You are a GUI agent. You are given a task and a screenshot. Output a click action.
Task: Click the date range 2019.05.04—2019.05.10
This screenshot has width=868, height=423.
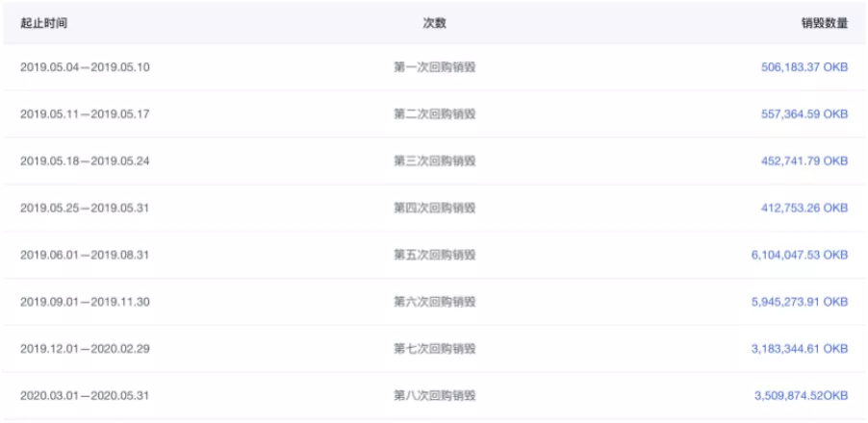click(x=85, y=67)
